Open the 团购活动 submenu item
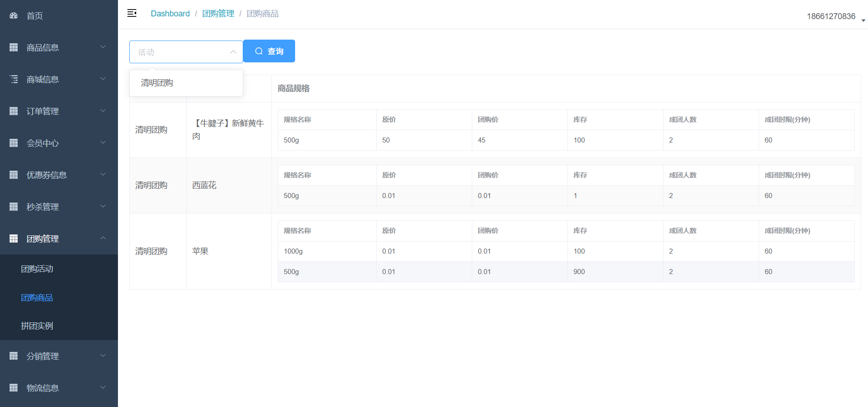 pyautogui.click(x=37, y=269)
